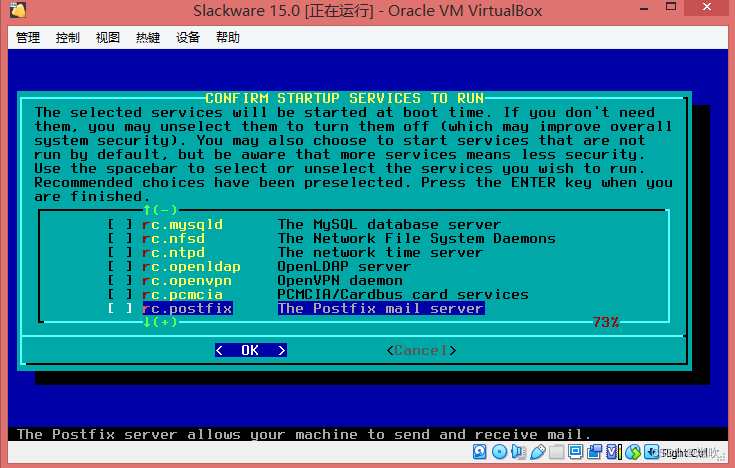Click the up-arrow (-) list scroll indicator

coord(160,210)
